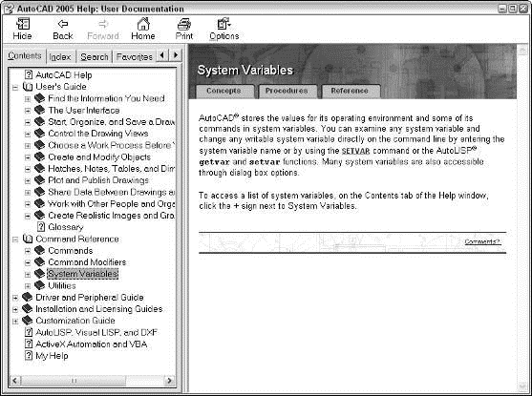Click book icon beside Share Data Between Drawings
The image size is (532, 396).
40,192
